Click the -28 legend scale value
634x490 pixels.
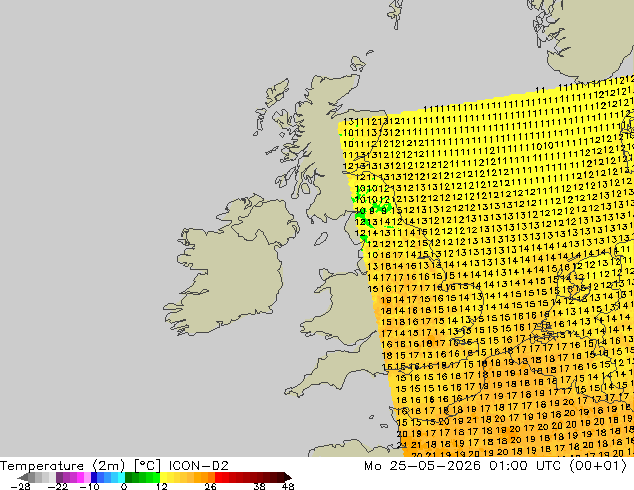pos(20,486)
